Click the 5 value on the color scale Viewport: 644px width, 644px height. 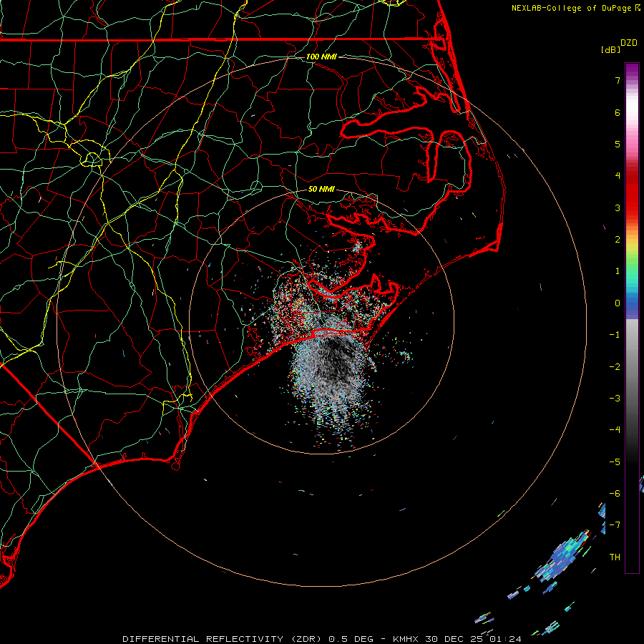[x=618, y=144]
